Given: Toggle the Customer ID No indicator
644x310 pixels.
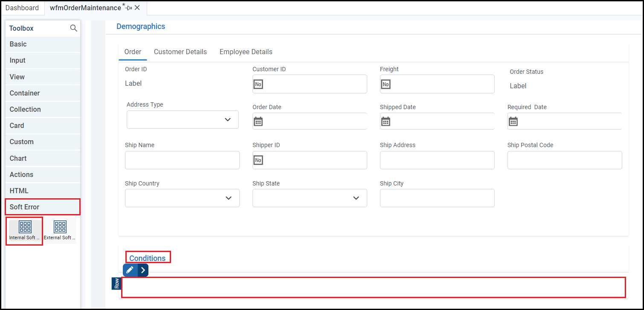Looking at the screenshot, I should coord(258,84).
